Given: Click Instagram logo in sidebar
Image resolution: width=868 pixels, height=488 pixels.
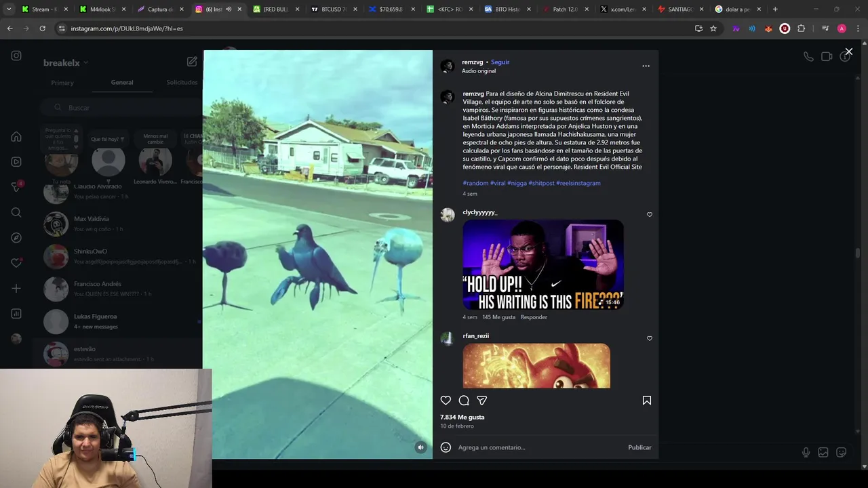Looking at the screenshot, I should [x=16, y=56].
